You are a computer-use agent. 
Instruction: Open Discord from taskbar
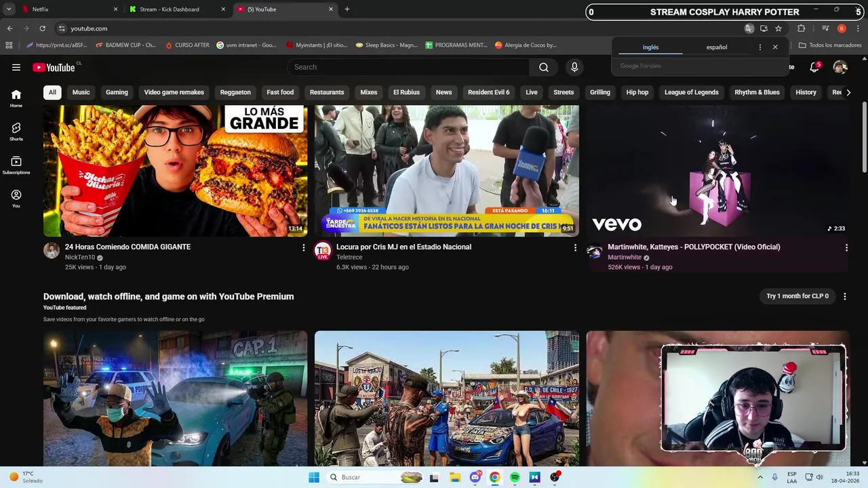[475, 477]
